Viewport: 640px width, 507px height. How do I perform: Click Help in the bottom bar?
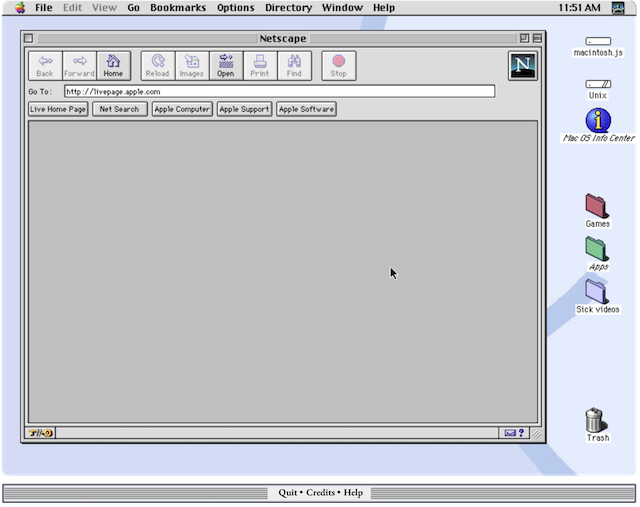click(x=353, y=493)
